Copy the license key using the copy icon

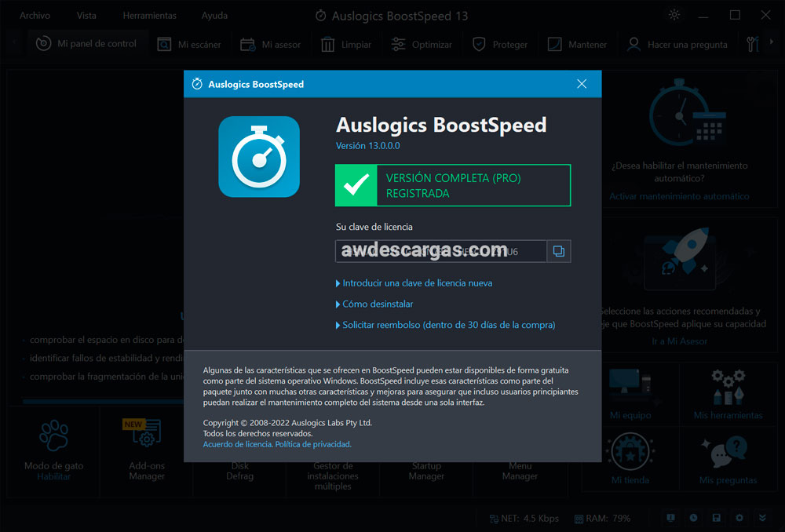click(560, 251)
